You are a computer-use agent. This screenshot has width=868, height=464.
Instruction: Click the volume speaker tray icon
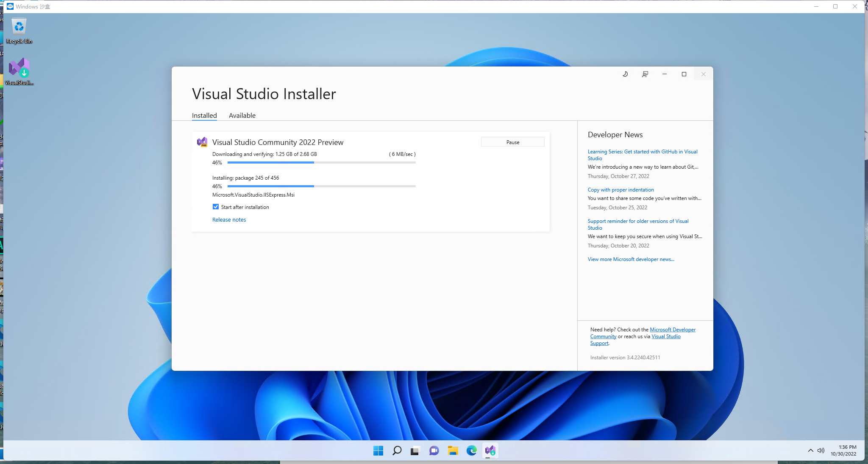(821, 450)
